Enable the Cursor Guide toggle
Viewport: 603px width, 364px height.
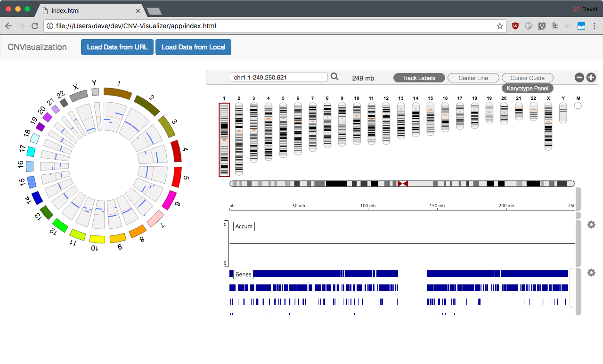pos(528,78)
